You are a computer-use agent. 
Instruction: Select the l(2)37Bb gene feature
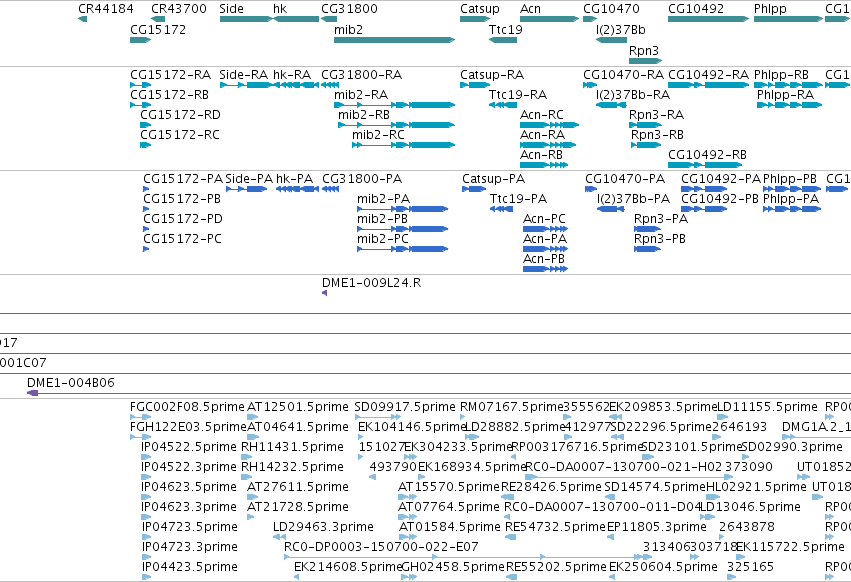pyautogui.click(x=611, y=40)
